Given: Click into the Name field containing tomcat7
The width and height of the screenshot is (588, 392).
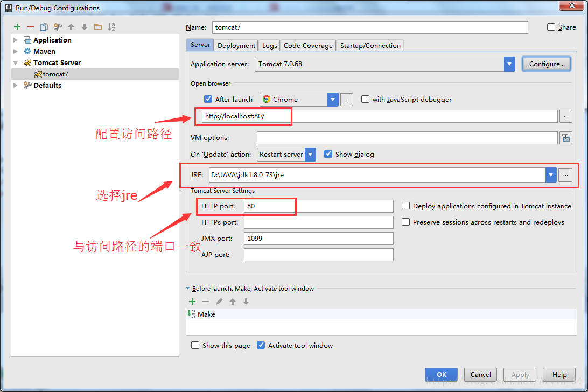Looking at the screenshot, I should click(370, 27).
